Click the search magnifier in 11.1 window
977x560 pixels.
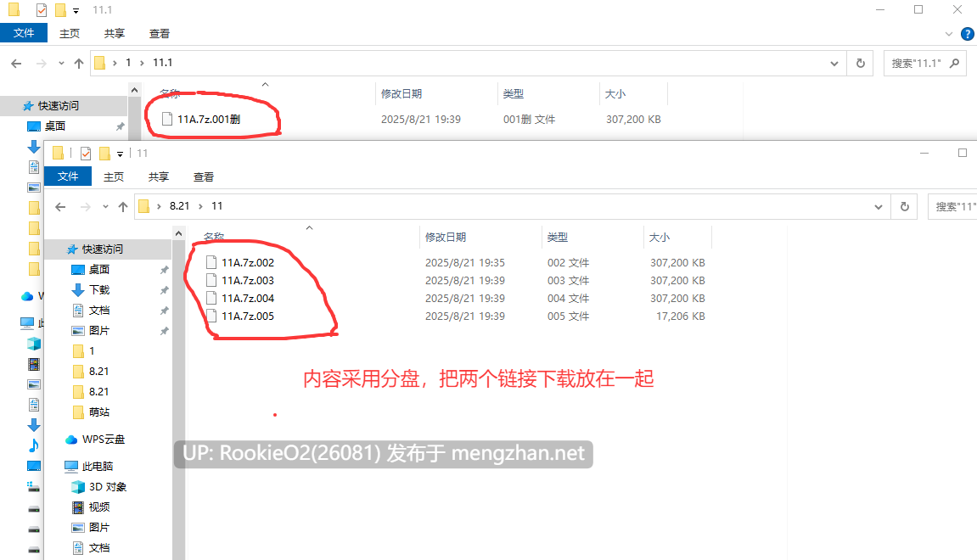point(954,63)
